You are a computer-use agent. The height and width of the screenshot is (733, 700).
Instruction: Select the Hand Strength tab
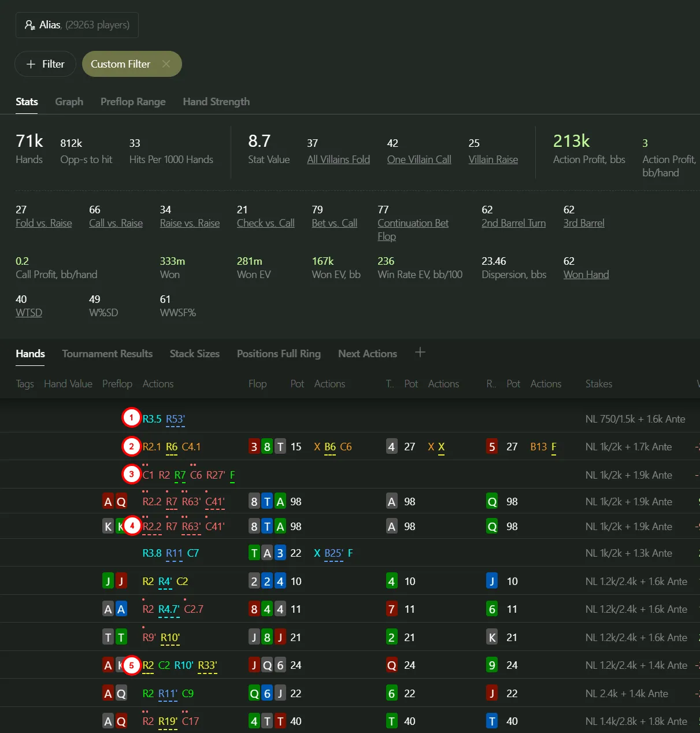coord(216,102)
